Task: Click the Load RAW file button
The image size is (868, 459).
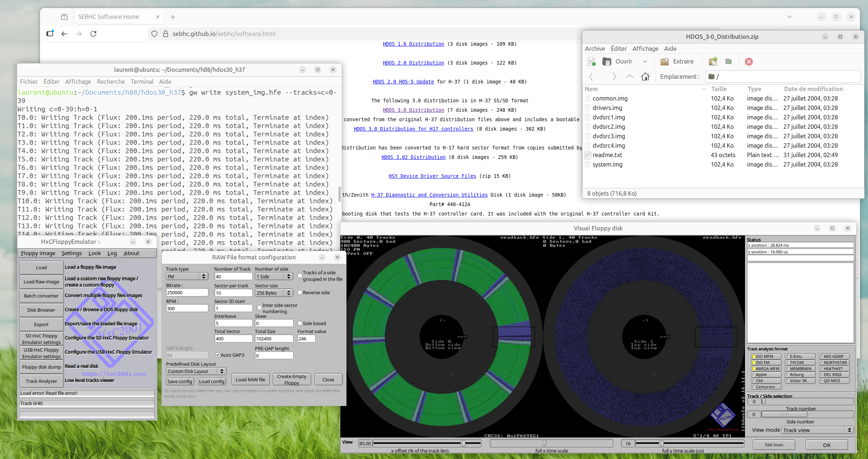Action: 250,380
